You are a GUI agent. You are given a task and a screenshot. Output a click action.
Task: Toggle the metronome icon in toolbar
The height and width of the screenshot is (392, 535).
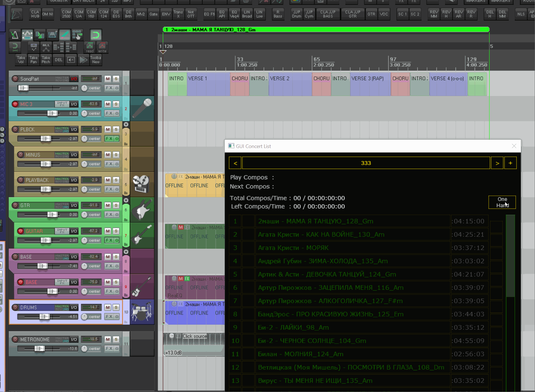click(15, 35)
